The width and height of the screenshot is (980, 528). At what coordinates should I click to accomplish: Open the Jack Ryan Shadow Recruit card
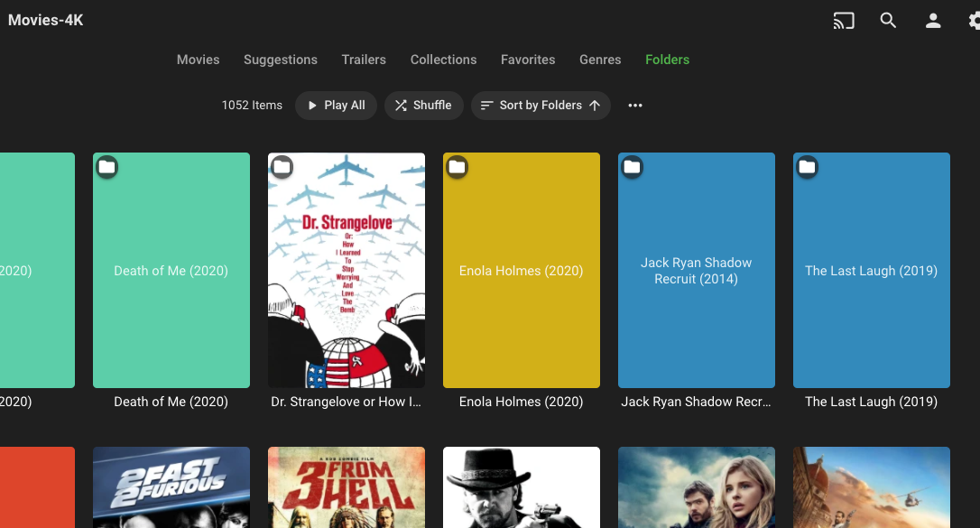pos(697,271)
